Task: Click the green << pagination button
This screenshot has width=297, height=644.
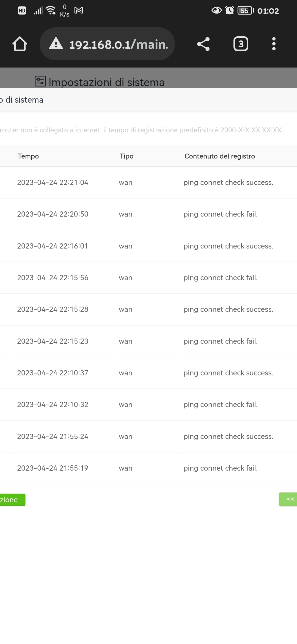Action: pyautogui.click(x=288, y=499)
